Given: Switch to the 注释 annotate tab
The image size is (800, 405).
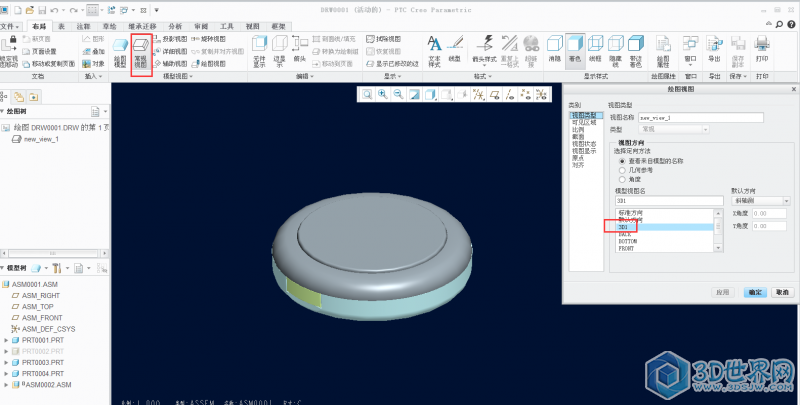Looking at the screenshot, I should point(83,27).
